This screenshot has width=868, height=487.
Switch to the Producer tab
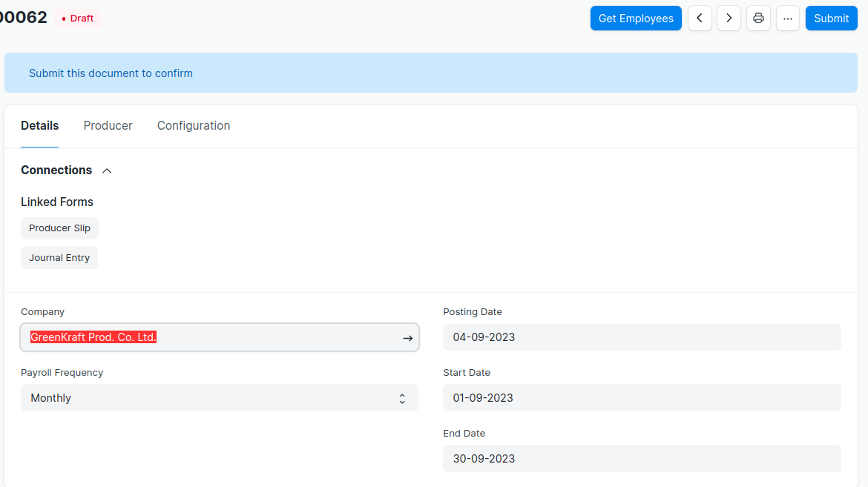click(108, 126)
